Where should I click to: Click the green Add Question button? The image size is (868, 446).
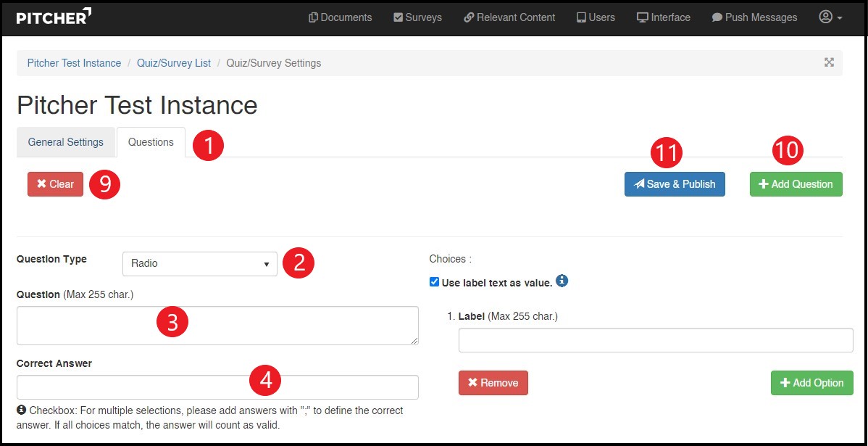tap(796, 184)
